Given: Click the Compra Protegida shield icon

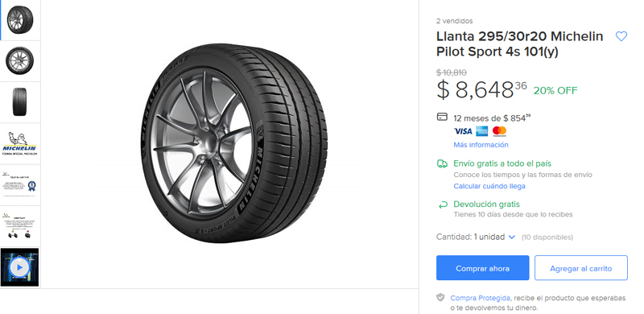Looking at the screenshot, I should point(440,298).
